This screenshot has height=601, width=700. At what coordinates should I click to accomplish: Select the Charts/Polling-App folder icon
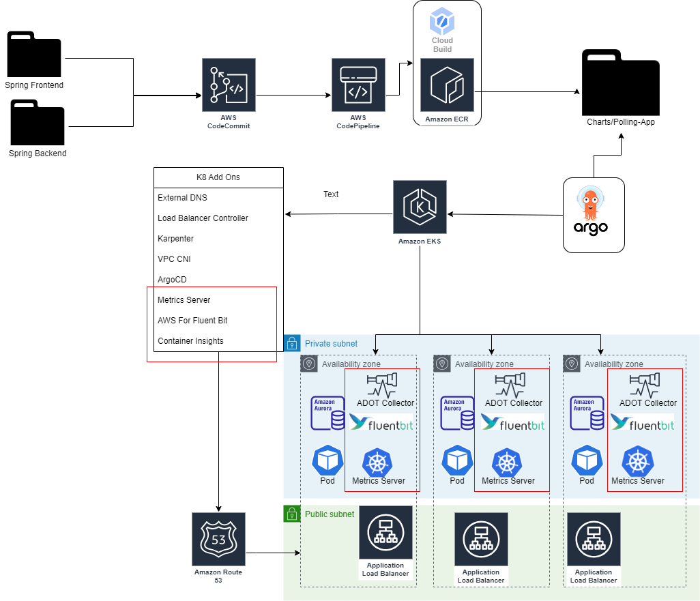pyautogui.click(x=621, y=83)
